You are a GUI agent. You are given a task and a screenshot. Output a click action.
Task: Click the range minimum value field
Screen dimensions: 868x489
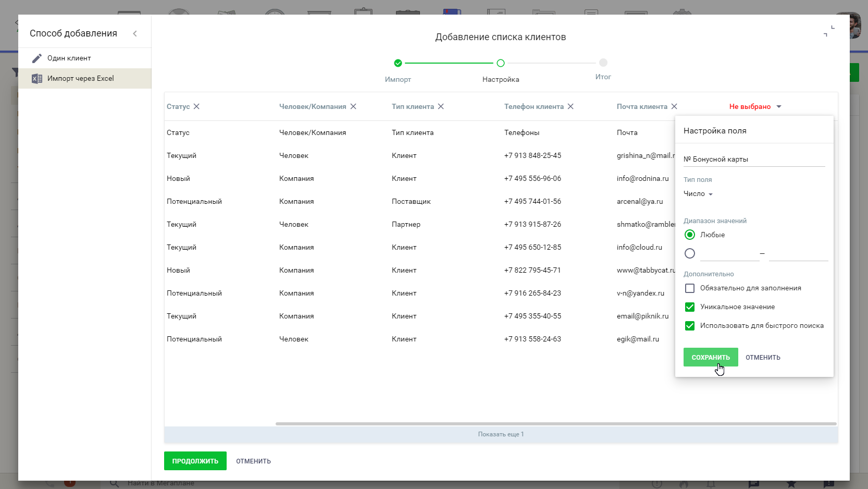pyautogui.click(x=729, y=254)
